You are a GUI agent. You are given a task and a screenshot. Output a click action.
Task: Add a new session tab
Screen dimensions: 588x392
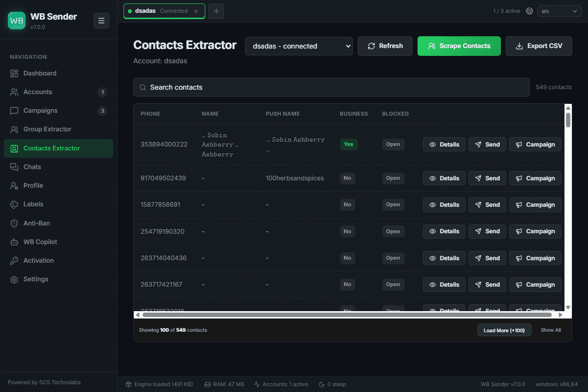tap(216, 11)
